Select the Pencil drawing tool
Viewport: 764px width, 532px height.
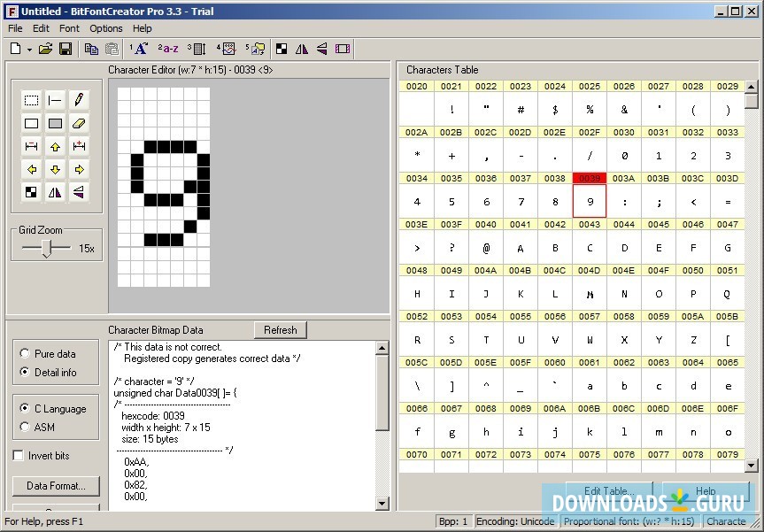tap(79, 100)
